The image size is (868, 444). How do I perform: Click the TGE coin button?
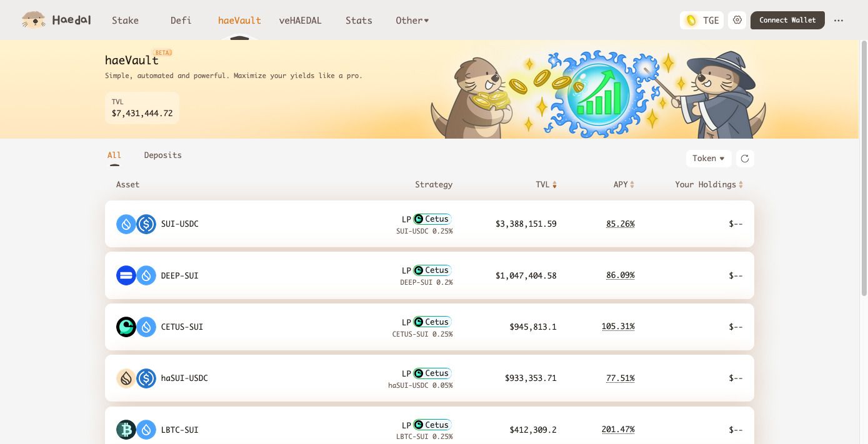tap(702, 20)
